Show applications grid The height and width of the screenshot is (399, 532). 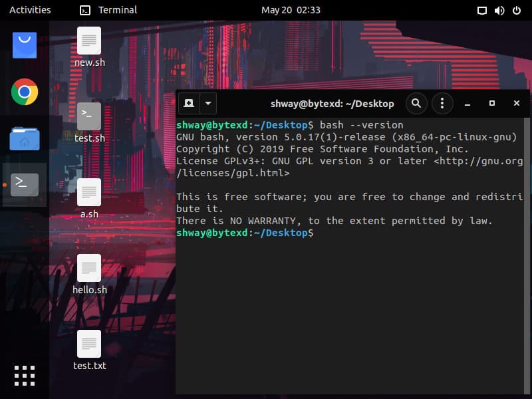(x=25, y=376)
